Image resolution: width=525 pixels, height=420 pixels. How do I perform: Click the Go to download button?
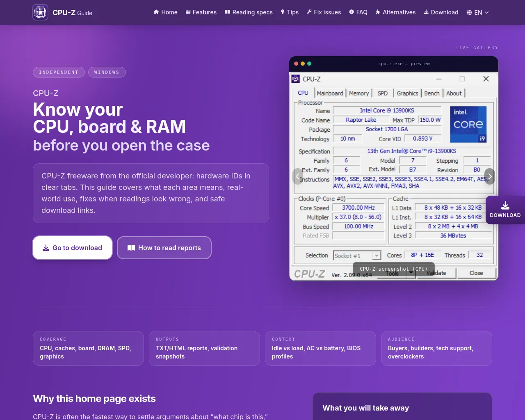(73, 248)
